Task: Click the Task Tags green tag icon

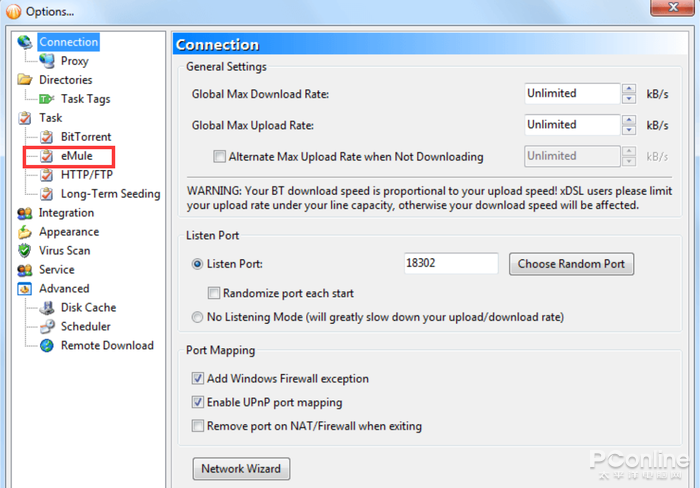Action: pos(46,99)
